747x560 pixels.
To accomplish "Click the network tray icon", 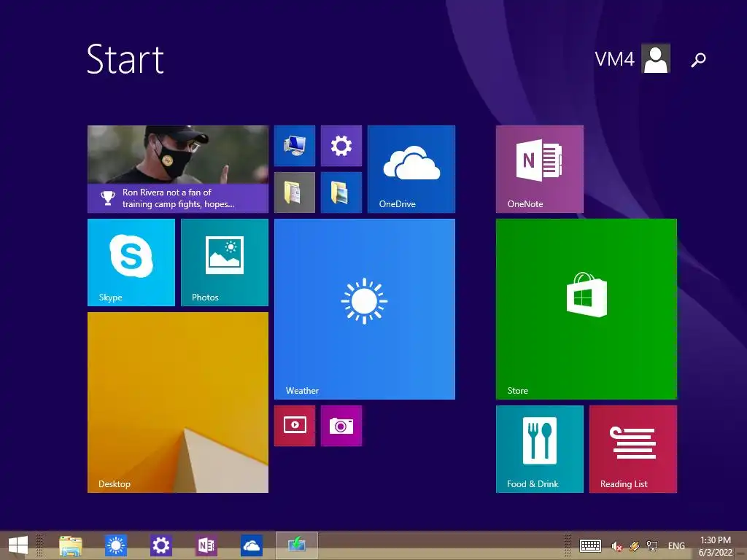I will [x=652, y=546].
